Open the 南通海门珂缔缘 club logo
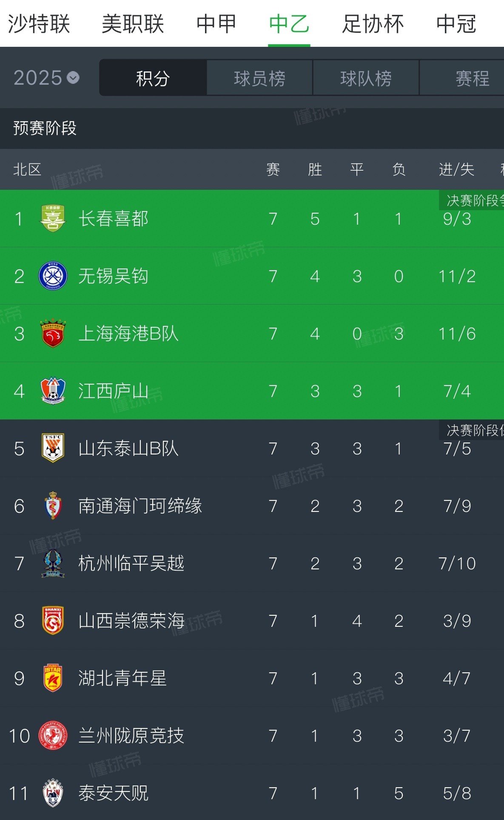The width and height of the screenshot is (504, 820). click(52, 506)
